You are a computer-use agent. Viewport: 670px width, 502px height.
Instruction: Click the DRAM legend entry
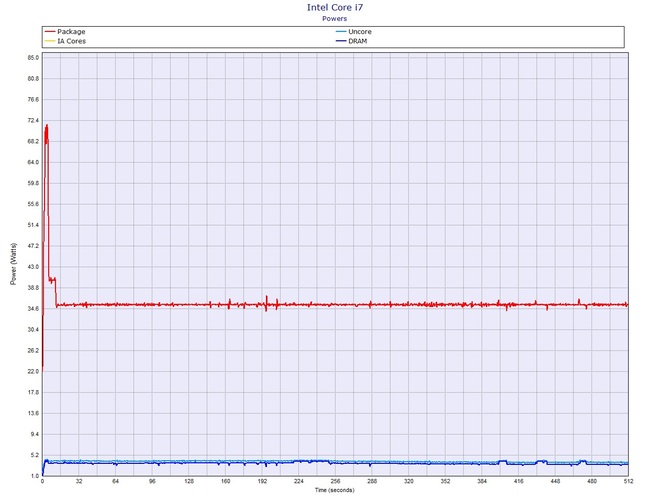[352, 41]
